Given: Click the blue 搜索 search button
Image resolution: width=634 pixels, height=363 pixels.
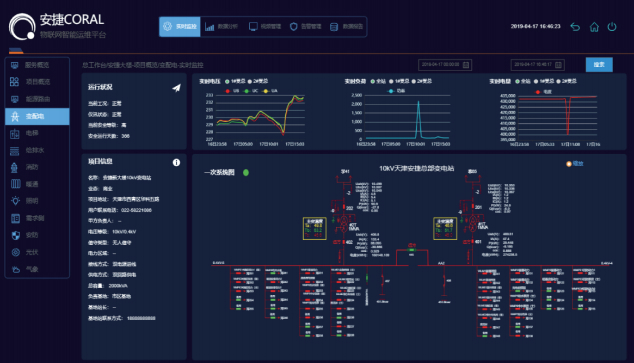Looking at the screenshot, I should pyautogui.click(x=599, y=65).
